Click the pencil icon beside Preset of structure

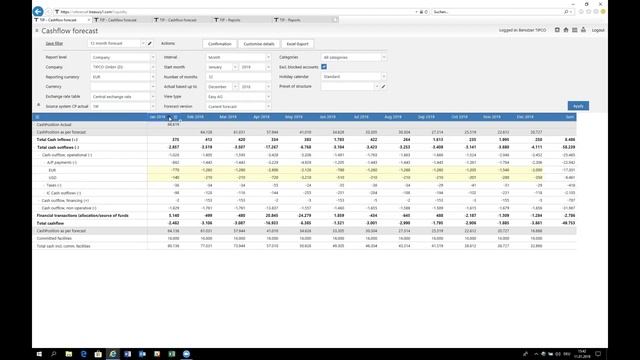click(383, 87)
